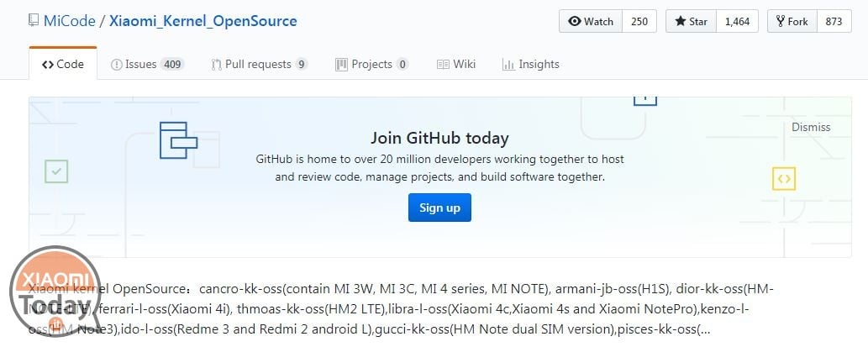Click the Sign up button
The height and width of the screenshot is (347, 868).
439,208
